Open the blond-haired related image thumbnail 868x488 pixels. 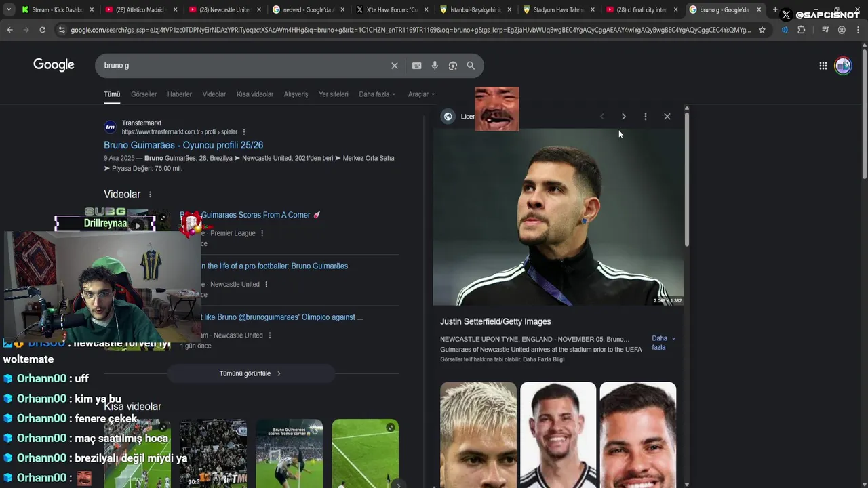pos(478,434)
